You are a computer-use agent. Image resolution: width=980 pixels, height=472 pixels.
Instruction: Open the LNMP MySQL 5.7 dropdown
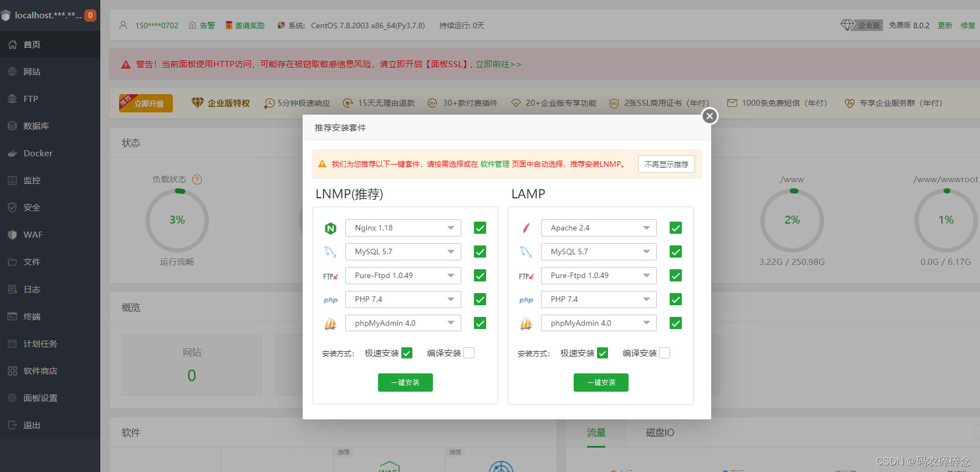click(x=403, y=252)
